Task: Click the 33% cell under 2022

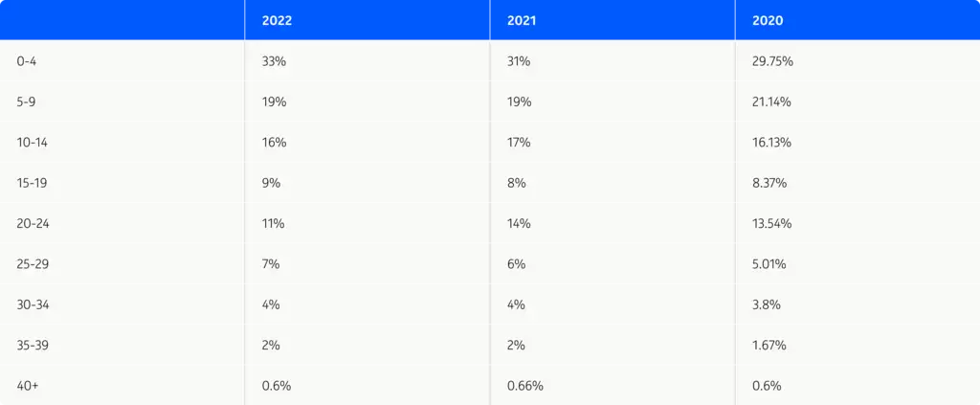Action: click(x=275, y=61)
